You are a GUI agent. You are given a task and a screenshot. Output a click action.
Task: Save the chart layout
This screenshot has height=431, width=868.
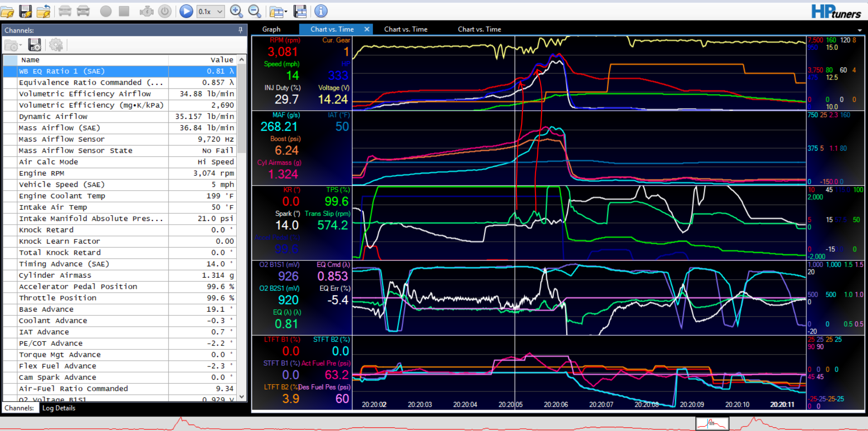tap(300, 11)
